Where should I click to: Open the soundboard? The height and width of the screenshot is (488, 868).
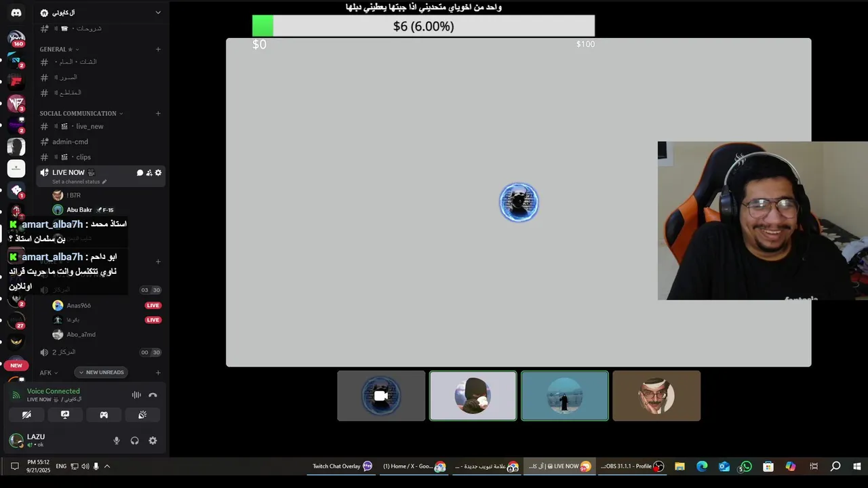pyautogui.click(x=142, y=415)
